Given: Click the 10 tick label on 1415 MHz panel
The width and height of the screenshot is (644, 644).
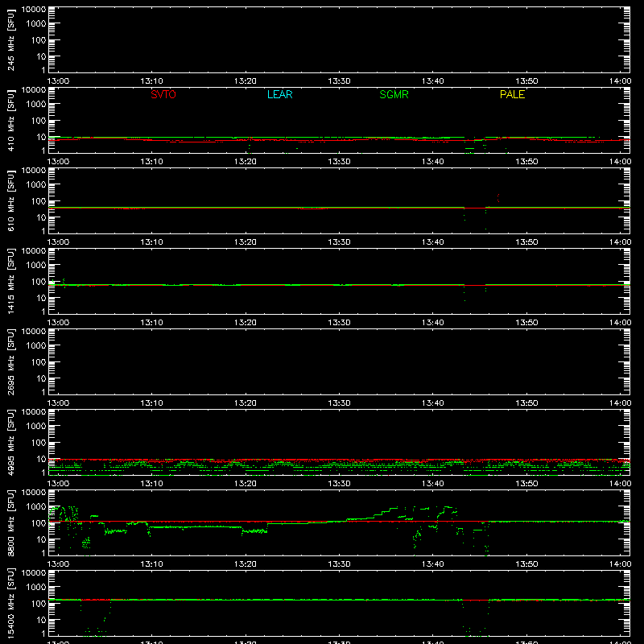Looking at the screenshot, I should coord(41,298).
